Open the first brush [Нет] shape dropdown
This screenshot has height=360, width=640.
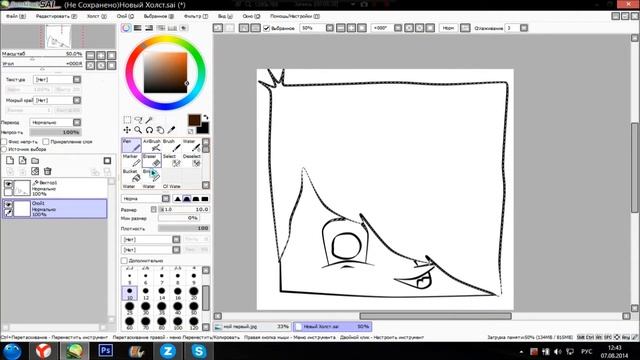[x=151, y=240]
